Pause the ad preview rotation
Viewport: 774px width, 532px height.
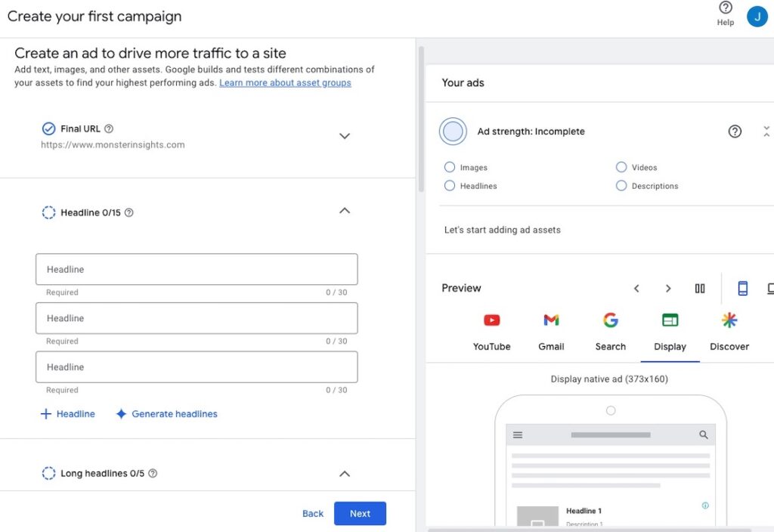700,289
